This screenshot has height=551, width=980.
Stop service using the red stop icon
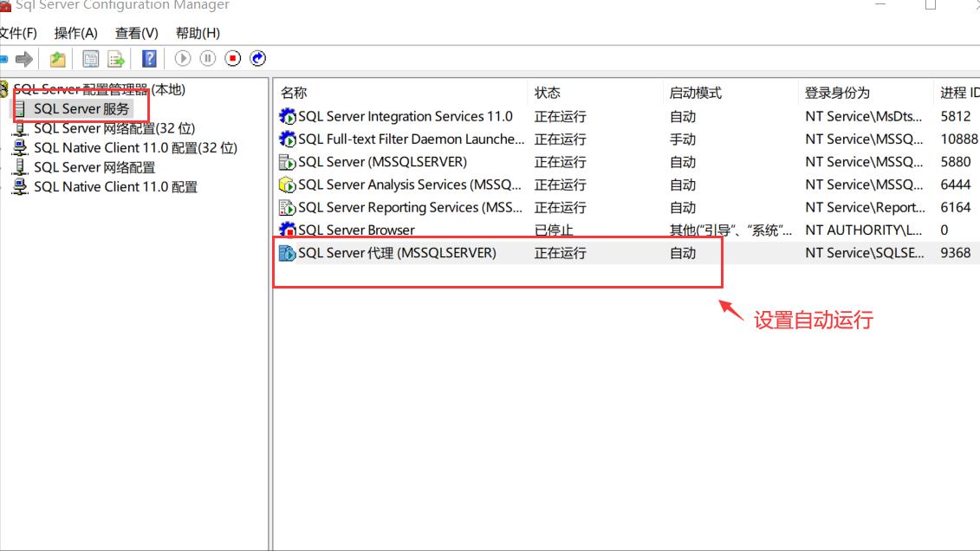pyautogui.click(x=232, y=59)
